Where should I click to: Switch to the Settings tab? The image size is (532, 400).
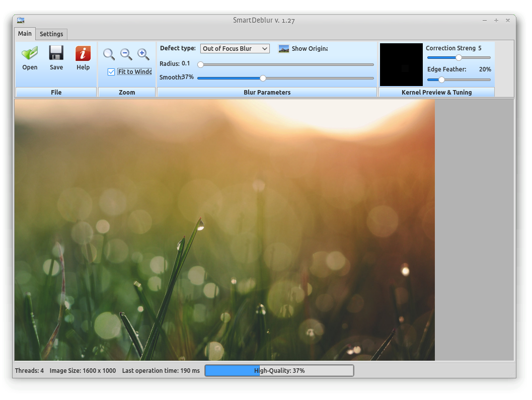[51, 34]
